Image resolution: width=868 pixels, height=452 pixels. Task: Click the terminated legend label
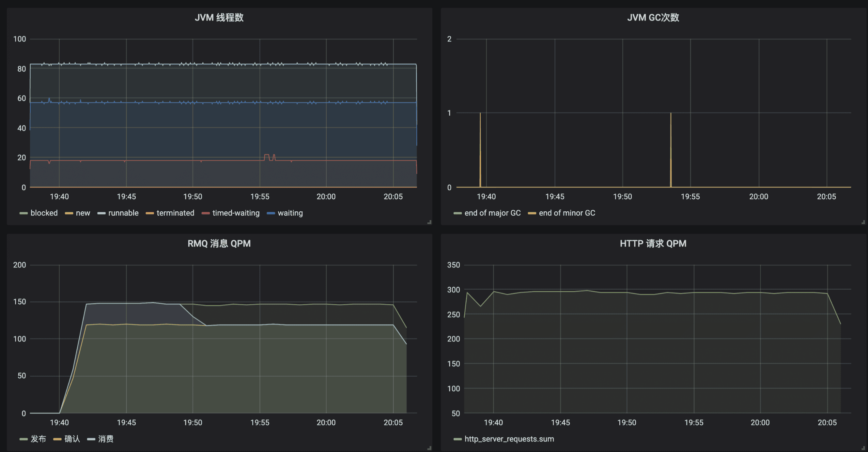tap(175, 213)
